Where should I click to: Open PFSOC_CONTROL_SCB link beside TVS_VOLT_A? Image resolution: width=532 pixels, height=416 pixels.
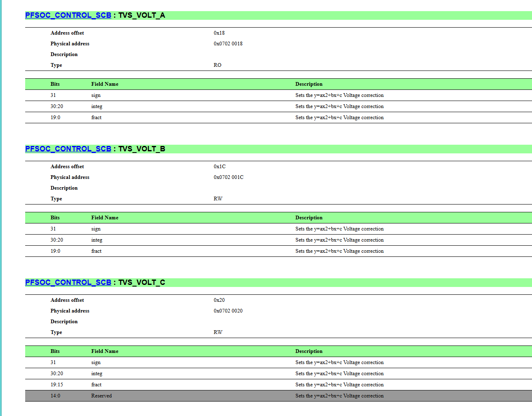coord(68,15)
